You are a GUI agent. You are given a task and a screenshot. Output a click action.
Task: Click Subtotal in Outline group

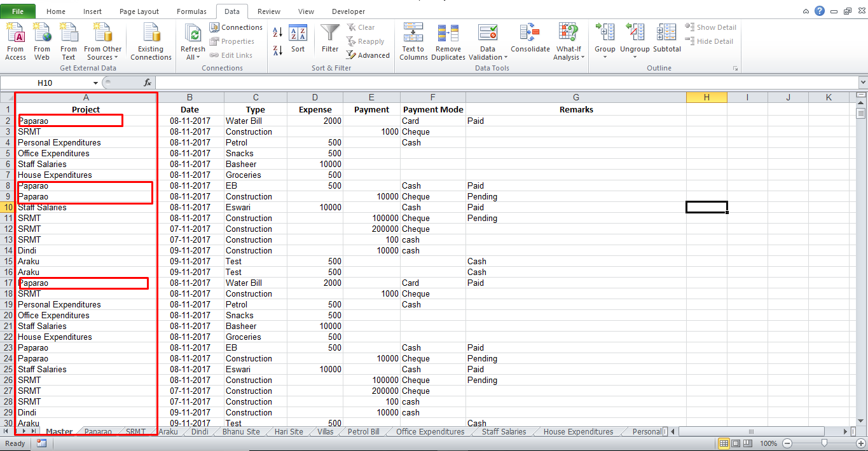[x=667, y=39]
